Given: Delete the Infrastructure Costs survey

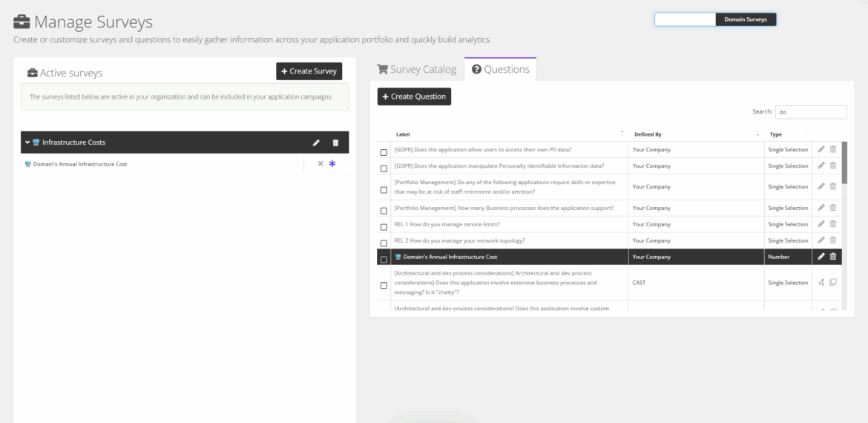Looking at the screenshot, I should point(335,142).
